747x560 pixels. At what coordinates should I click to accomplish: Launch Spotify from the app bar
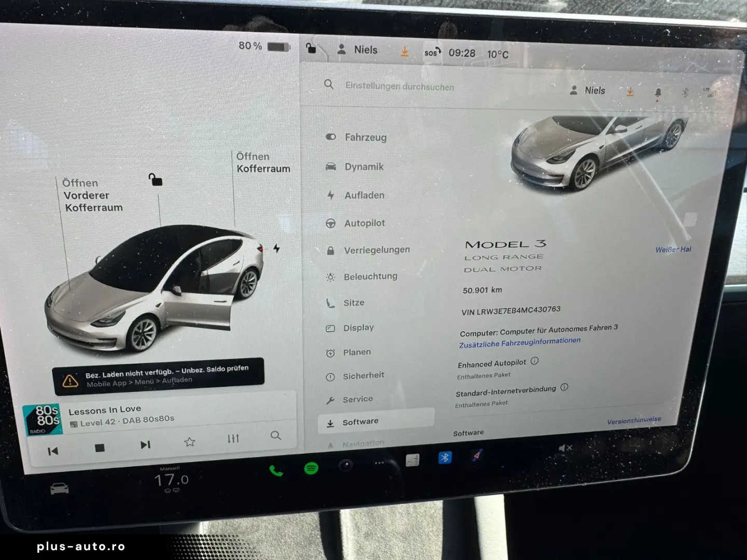pos(311,469)
